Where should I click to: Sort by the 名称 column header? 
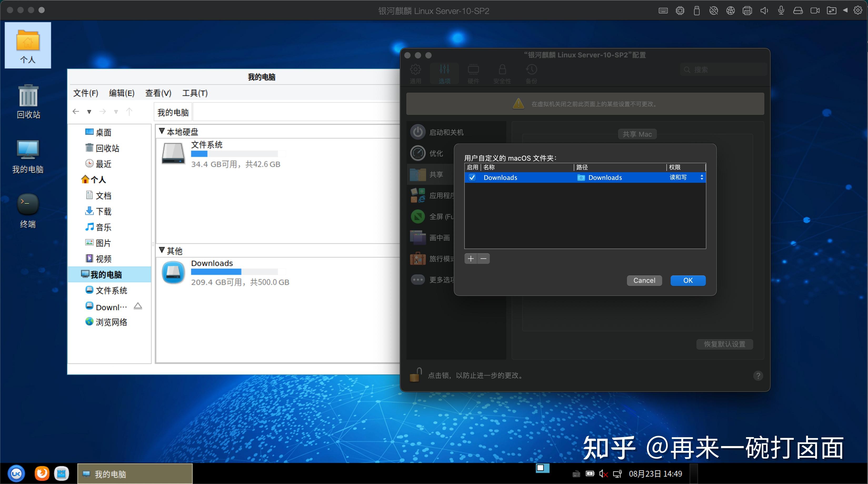point(527,167)
